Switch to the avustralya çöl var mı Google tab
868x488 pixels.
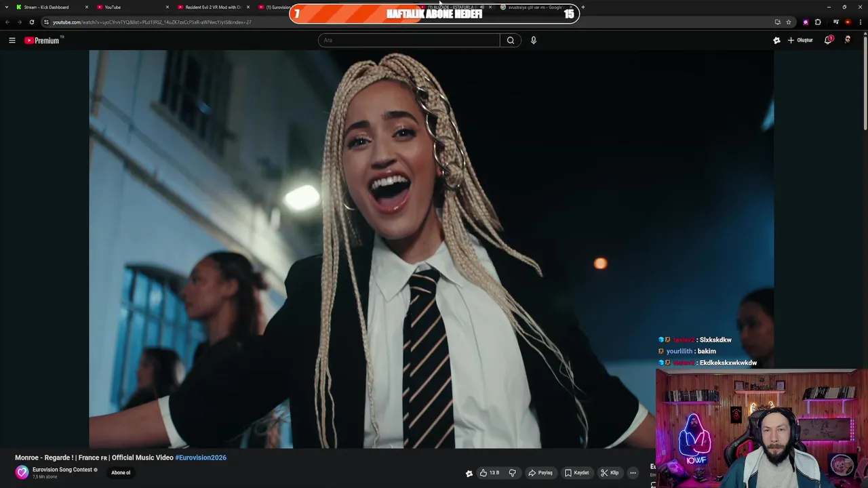[x=535, y=7]
